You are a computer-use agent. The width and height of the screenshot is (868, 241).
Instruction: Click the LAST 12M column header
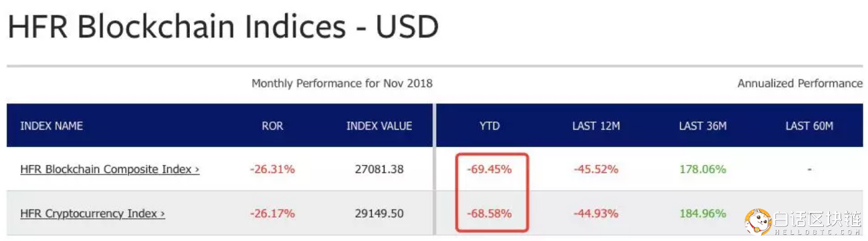pyautogui.click(x=596, y=126)
